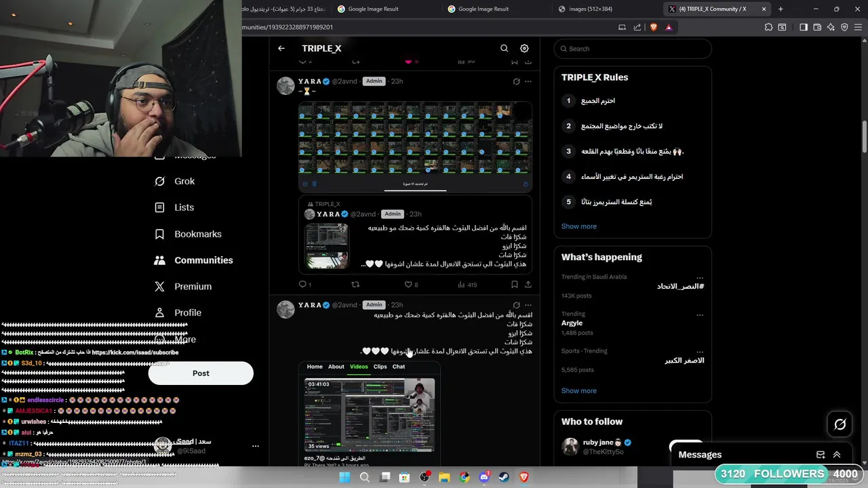The image size is (868, 488).
Task: Share this page from address bar
Action: [637, 27]
